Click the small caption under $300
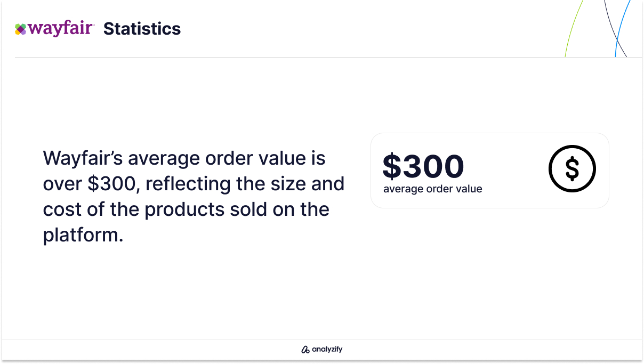Image resolution: width=644 pixels, height=364 pixels. click(x=432, y=189)
